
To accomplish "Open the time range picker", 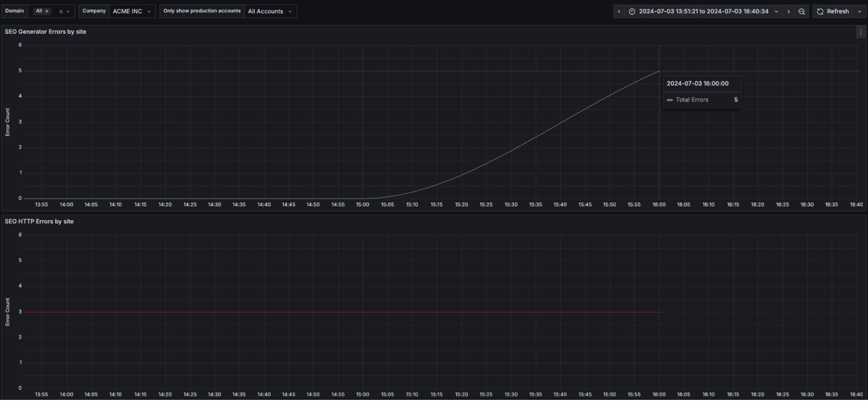I will [x=703, y=11].
